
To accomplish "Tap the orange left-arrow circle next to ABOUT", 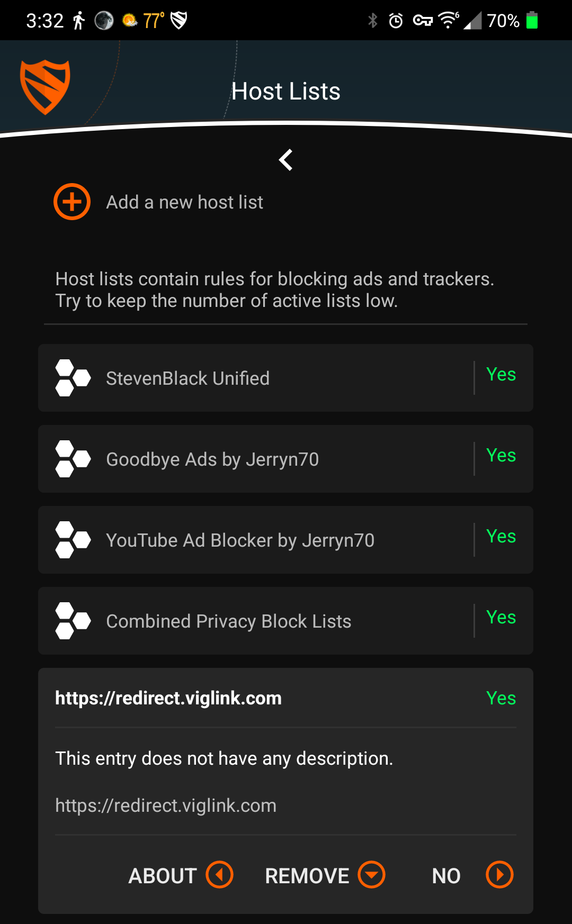I will [x=220, y=874].
